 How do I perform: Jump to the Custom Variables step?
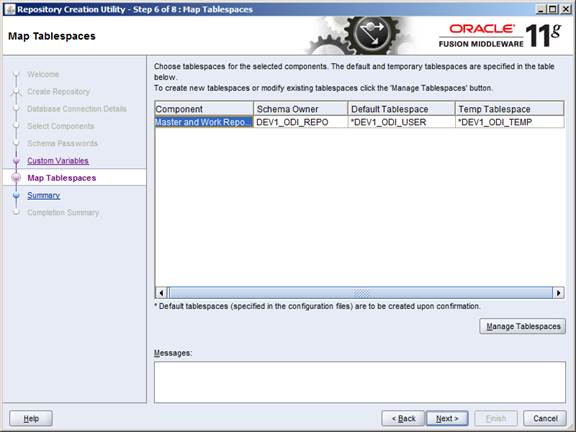pyautogui.click(x=58, y=161)
